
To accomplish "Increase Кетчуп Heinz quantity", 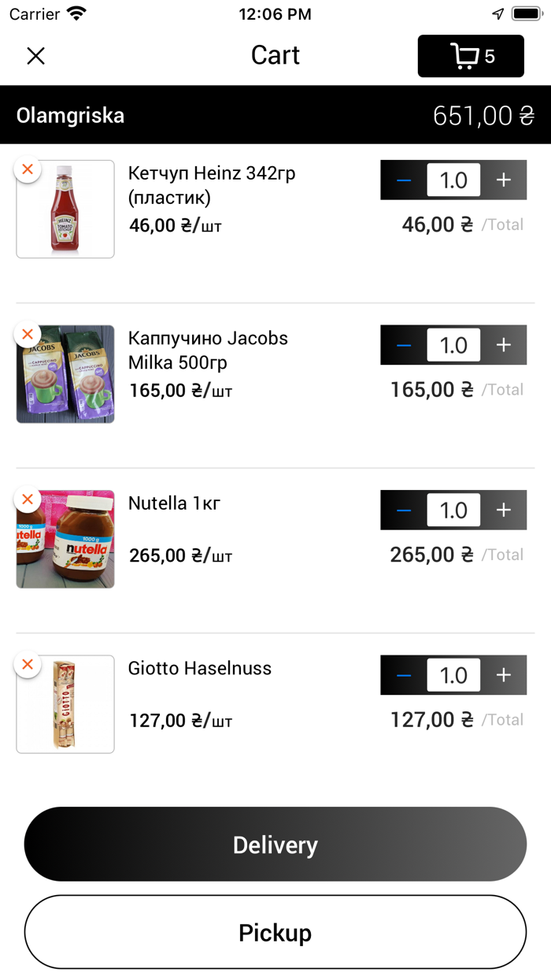I will click(x=504, y=180).
